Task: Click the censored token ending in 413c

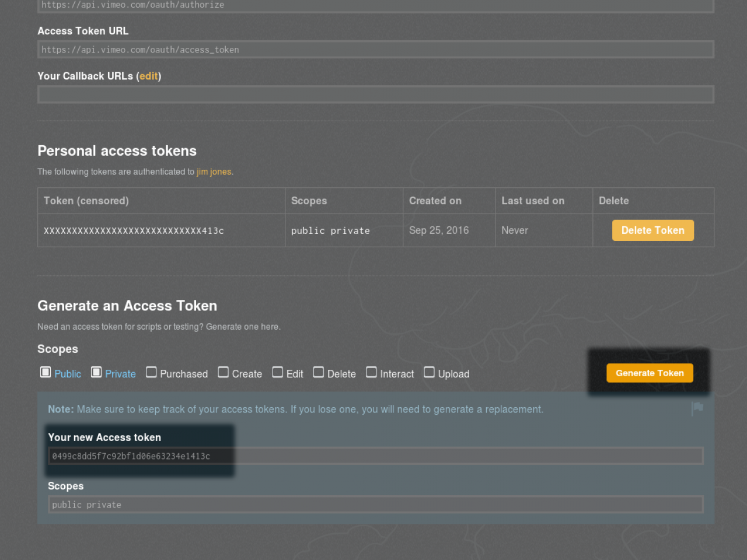Action: click(134, 231)
